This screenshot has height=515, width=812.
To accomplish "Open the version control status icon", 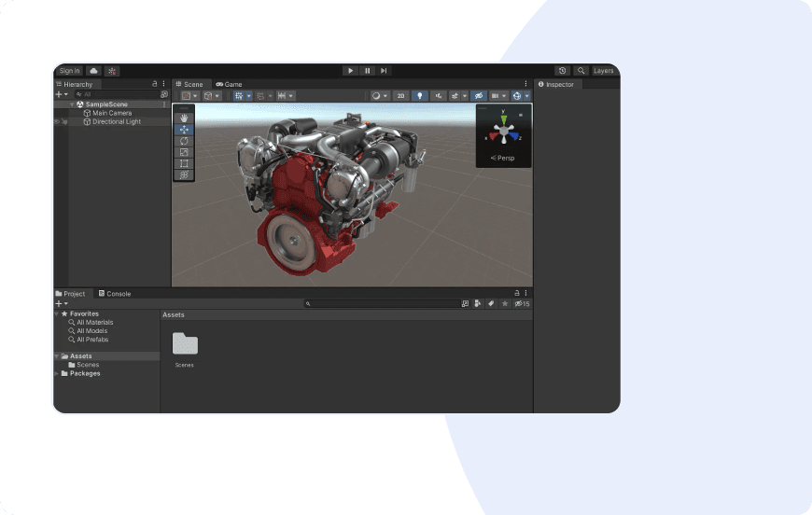I will pos(112,71).
